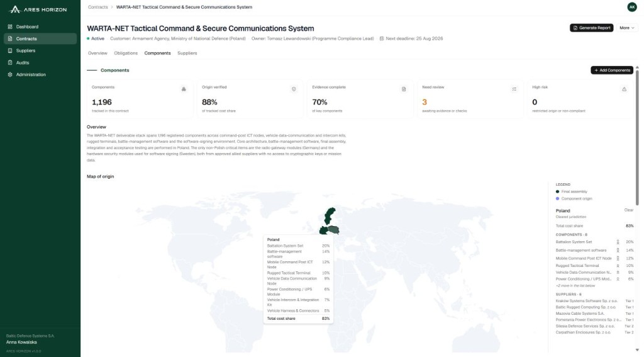Click the Contracts sidebar icon
Screen dimensions: 644x357
click(x=10, y=38)
